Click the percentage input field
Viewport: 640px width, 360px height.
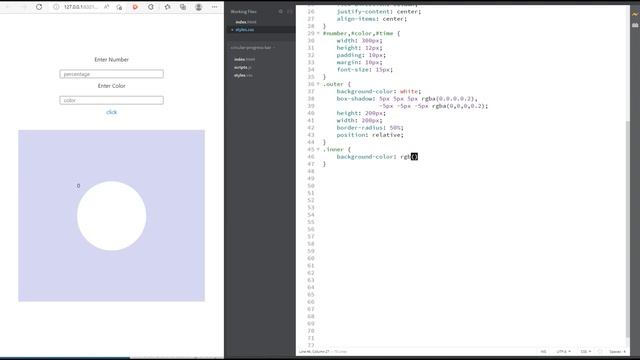click(x=111, y=74)
